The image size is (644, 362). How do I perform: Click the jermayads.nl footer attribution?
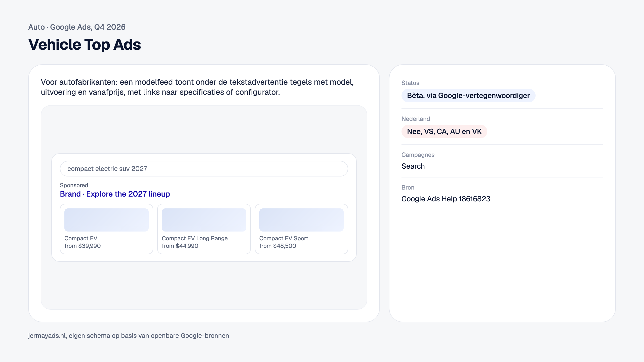point(129,336)
